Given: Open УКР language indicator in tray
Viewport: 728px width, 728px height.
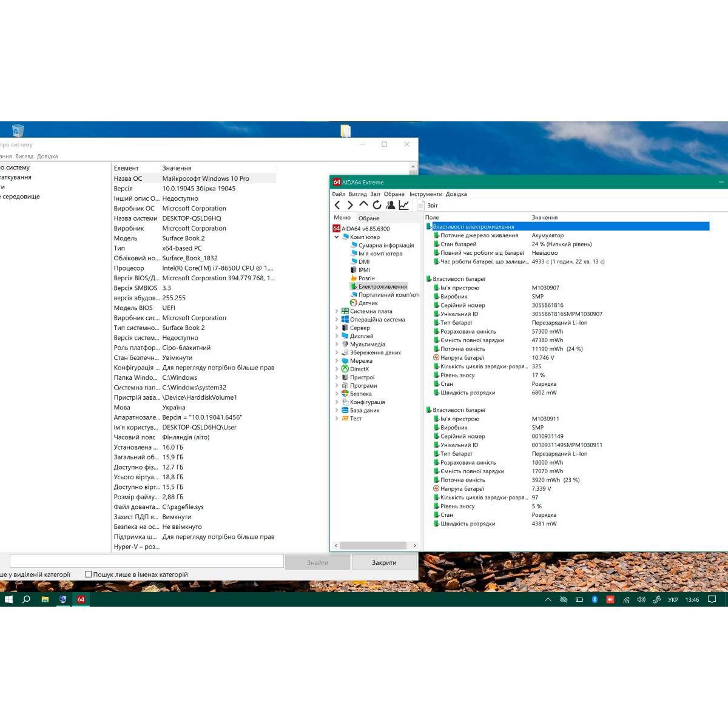Looking at the screenshot, I should (673, 599).
